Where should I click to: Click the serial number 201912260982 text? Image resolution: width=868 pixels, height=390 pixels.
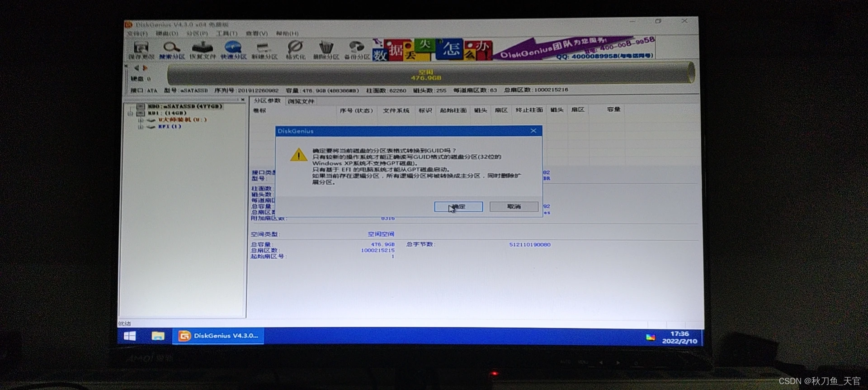(258, 90)
